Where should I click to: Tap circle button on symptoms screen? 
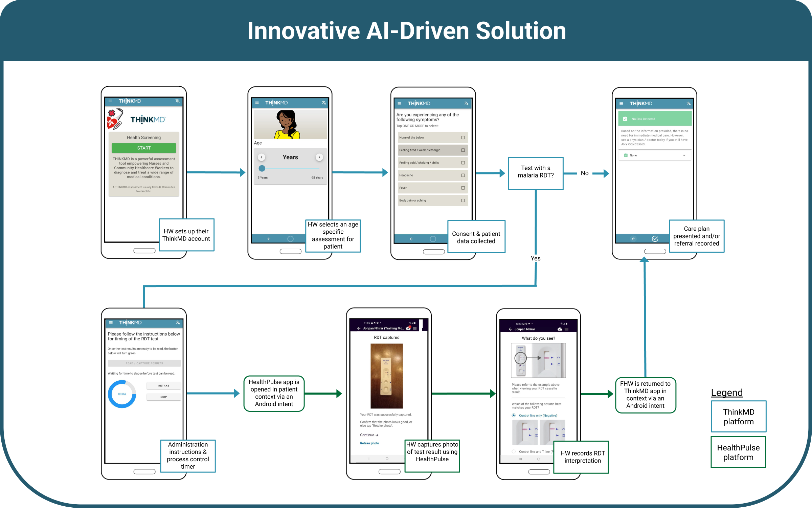click(433, 239)
